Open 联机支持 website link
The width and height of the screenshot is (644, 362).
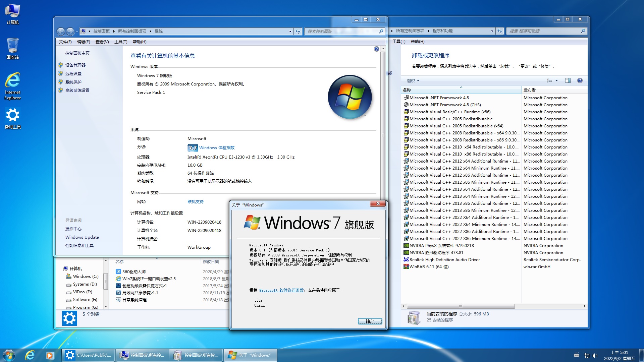click(x=195, y=201)
